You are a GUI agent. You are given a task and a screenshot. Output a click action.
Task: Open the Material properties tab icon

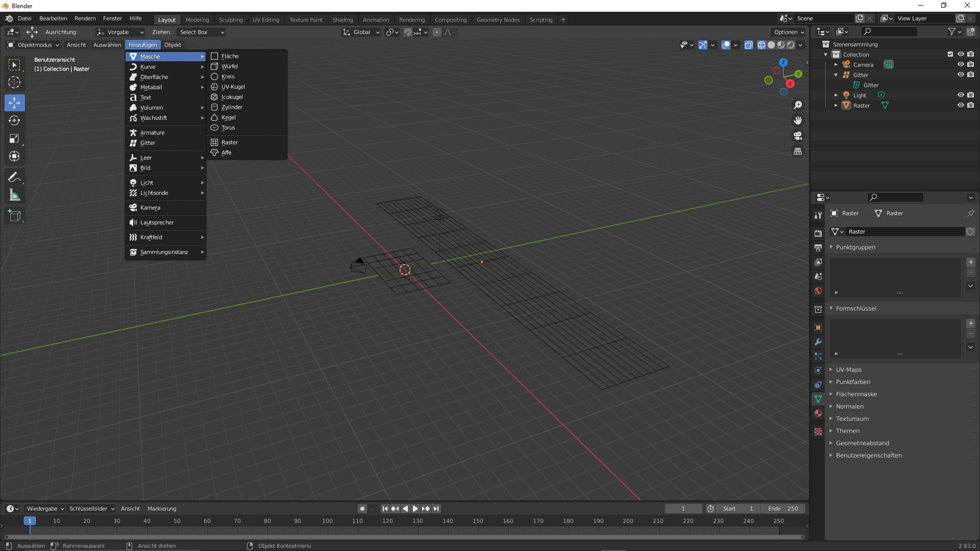(818, 413)
